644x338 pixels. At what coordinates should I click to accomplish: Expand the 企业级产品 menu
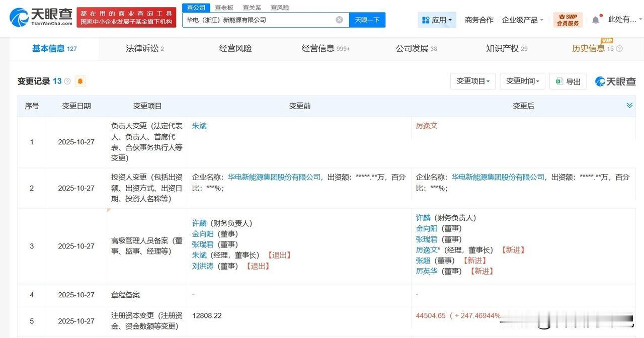(523, 20)
